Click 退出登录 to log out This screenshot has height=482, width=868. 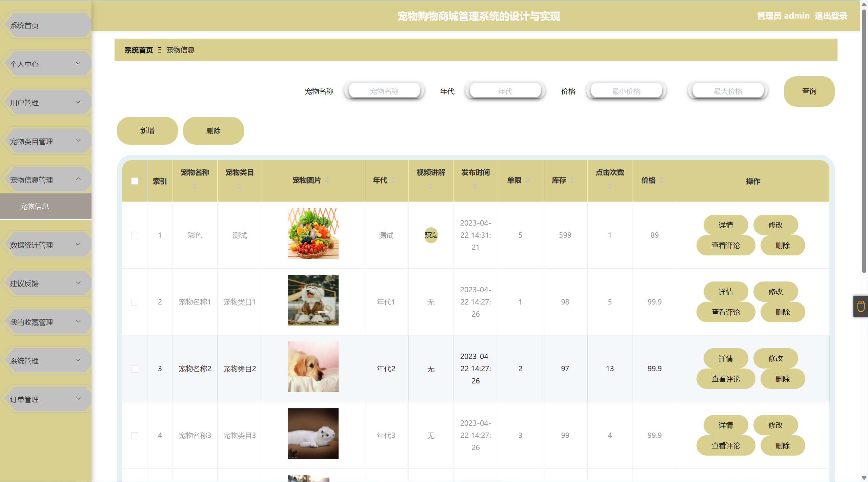[831, 16]
